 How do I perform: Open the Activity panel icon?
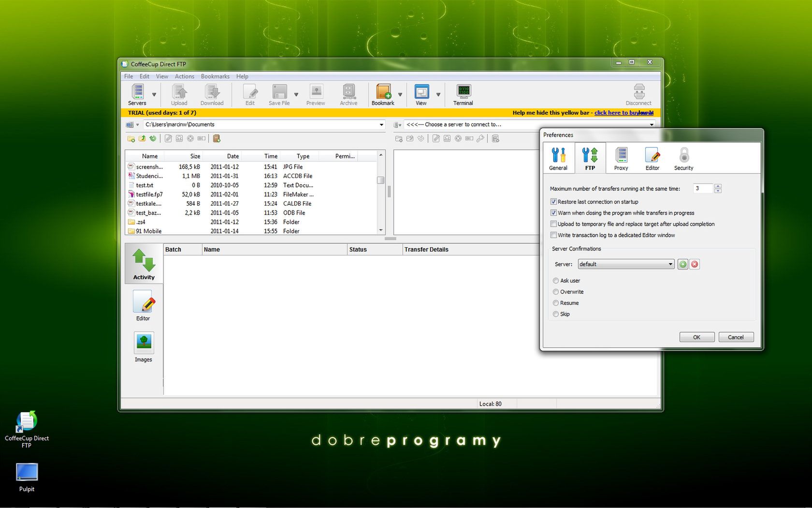pyautogui.click(x=144, y=263)
